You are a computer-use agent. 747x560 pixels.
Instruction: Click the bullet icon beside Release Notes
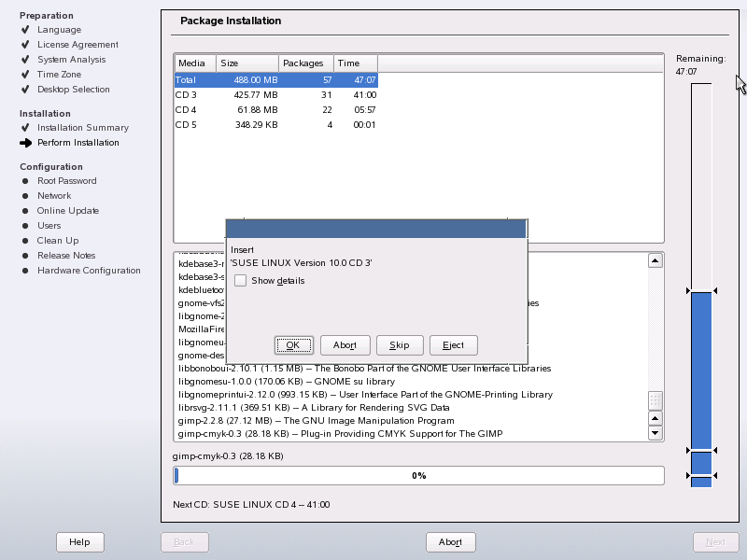tap(25, 255)
